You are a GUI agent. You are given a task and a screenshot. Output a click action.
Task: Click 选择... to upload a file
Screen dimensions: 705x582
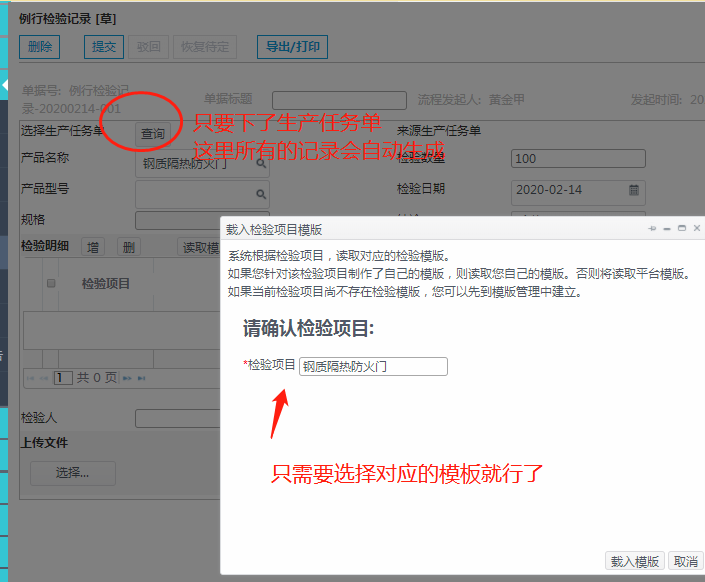(72, 473)
